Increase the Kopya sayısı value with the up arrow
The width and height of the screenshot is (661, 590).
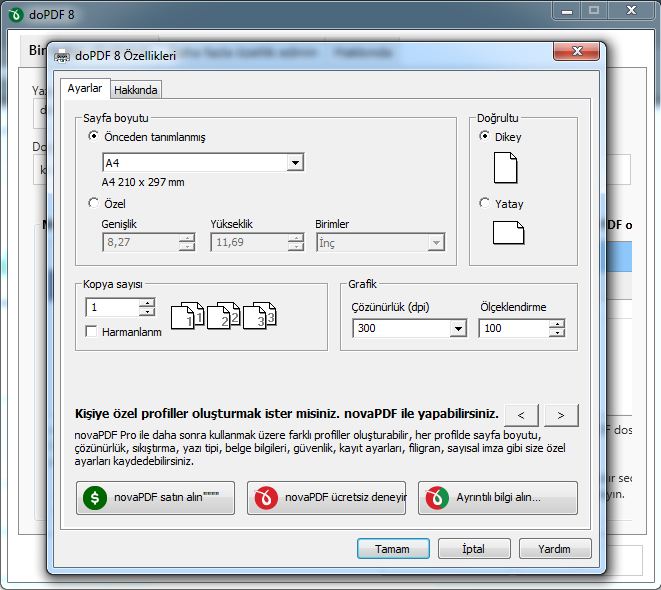coord(147,303)
